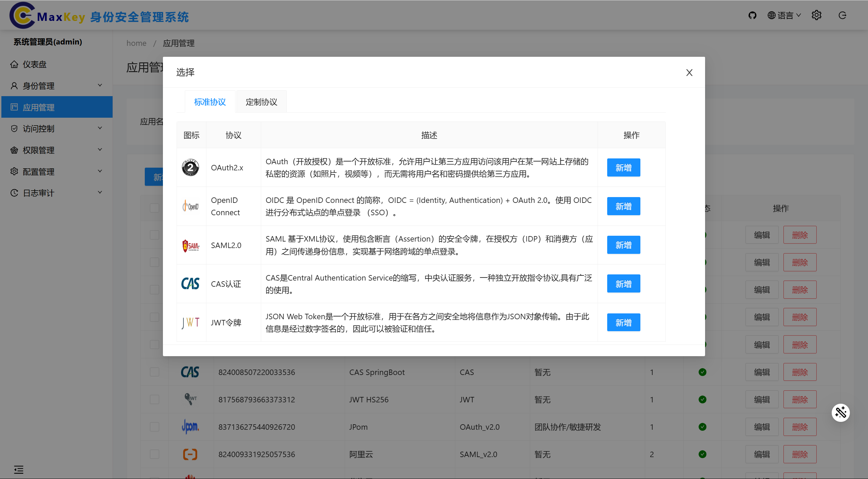Open the settings gear in the header

[817, 15]
